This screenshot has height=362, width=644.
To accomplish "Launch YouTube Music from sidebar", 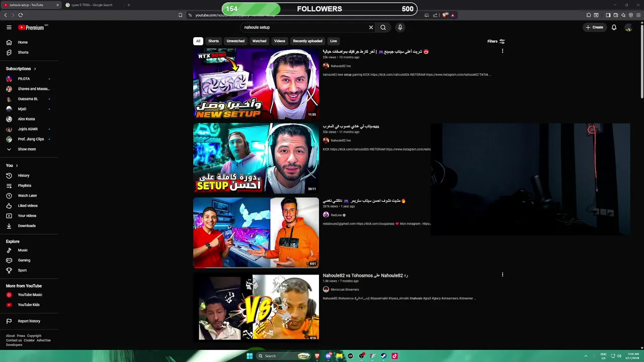I will 29,295.
